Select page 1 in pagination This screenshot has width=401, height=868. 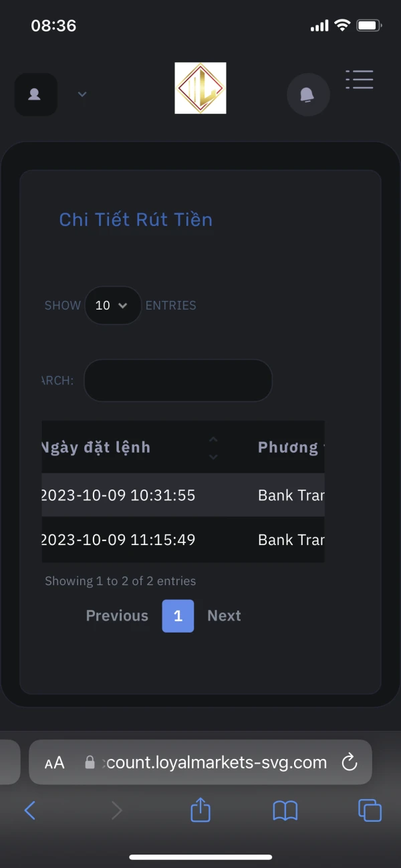pyautogui.click(x=178, y=616)
